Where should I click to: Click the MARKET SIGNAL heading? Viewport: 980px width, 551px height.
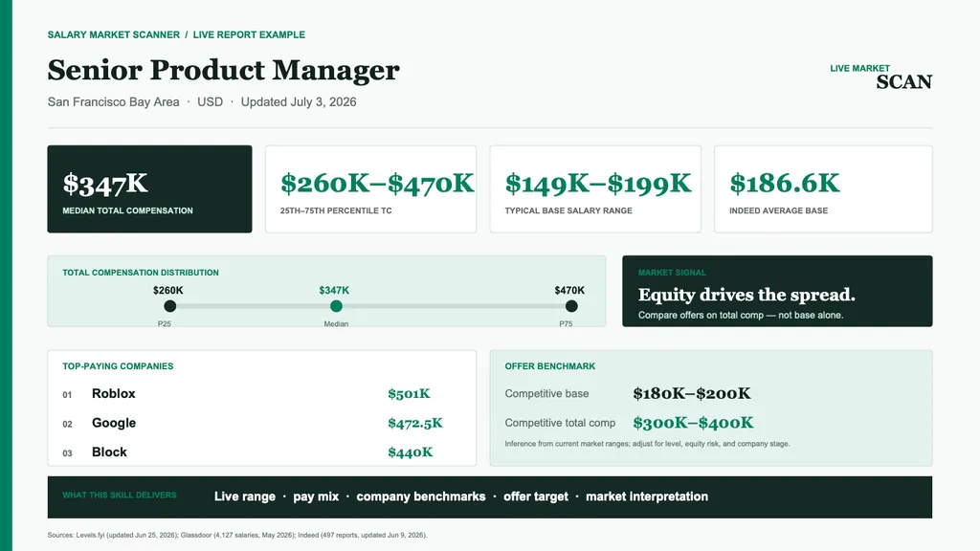point(672,273)
